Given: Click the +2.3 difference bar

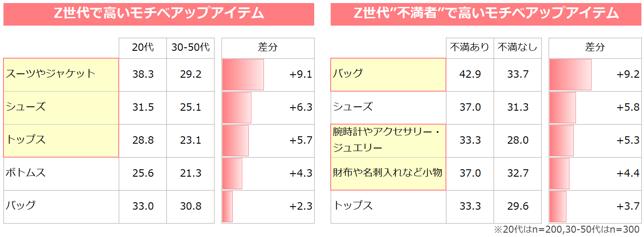Looking at the screenshot, I should 228,207.
